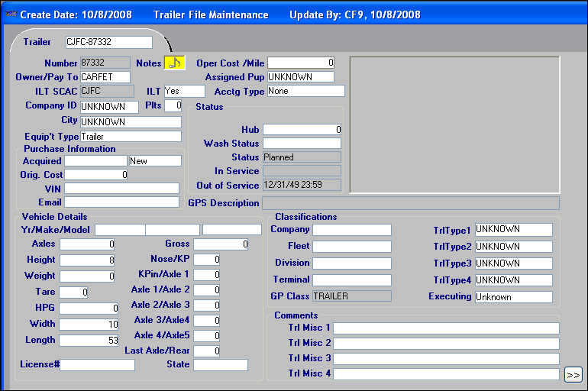588x391 pixels.
Task: Select the Wash Status field
Action: click(x=302, y=144)
